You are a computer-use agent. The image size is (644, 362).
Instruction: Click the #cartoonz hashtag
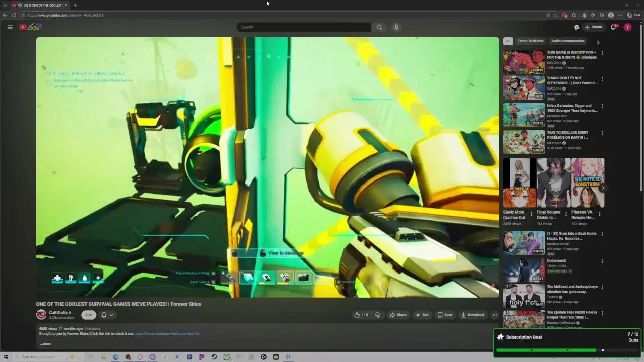point(92,329)
